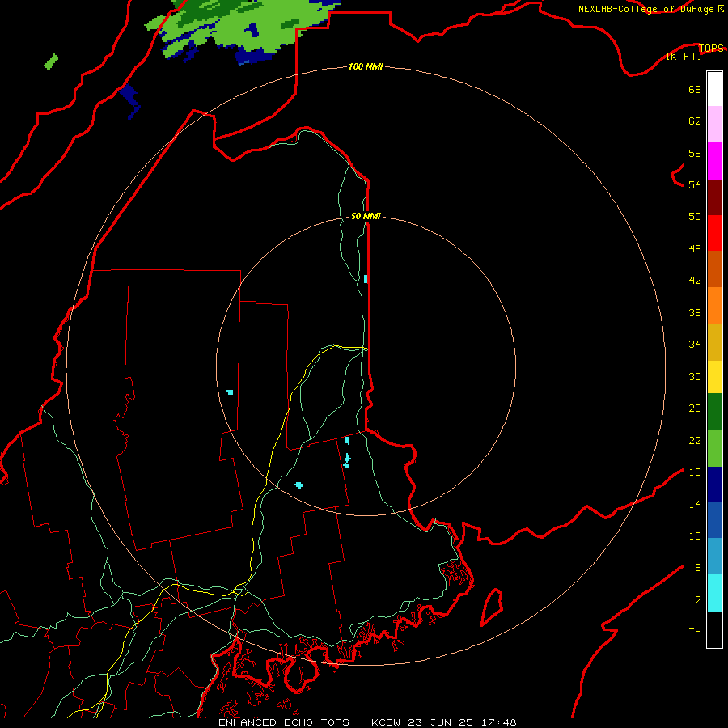Click the "2" legend value

point(698,600)
